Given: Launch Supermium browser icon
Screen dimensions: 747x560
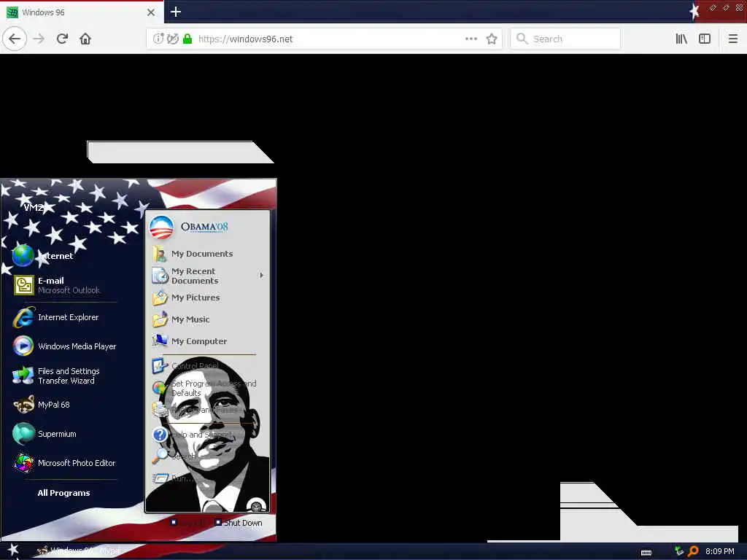Looking at the screenshot, I should (x=23, y=434).
